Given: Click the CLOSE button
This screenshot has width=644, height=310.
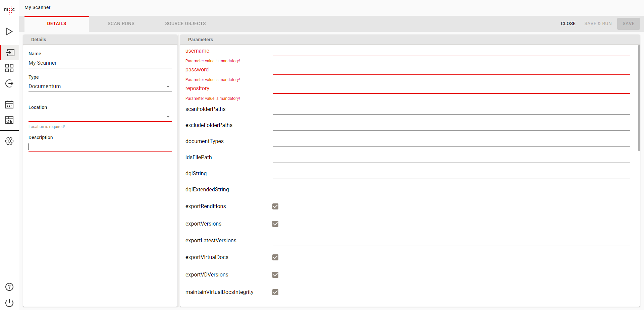Looking at the screenshot, I should point(568,23).
